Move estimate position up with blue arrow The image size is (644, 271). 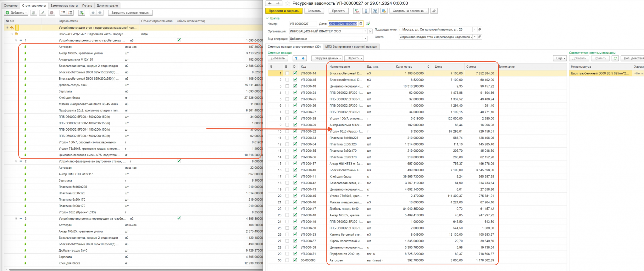(x=296, y=58)
